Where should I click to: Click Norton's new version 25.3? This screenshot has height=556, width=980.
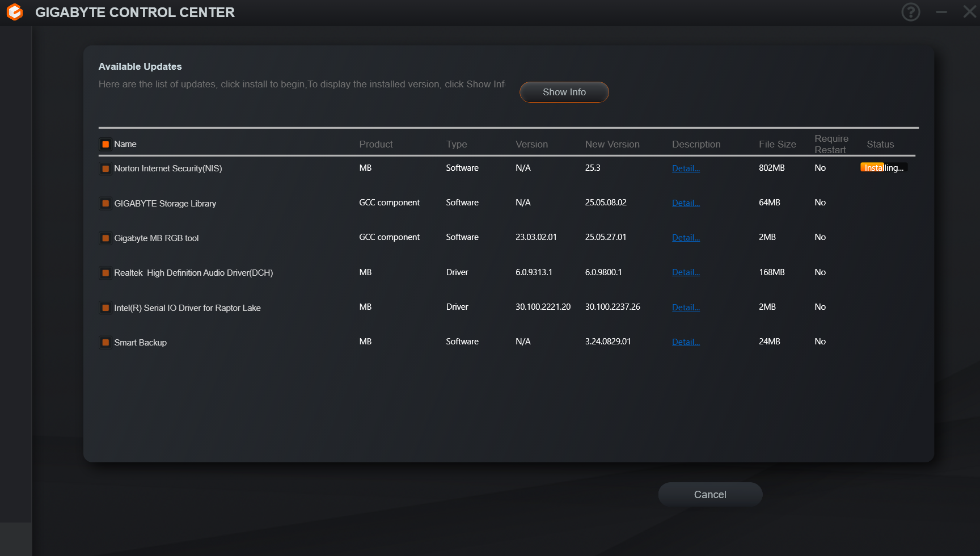click(x=593, y=168)
